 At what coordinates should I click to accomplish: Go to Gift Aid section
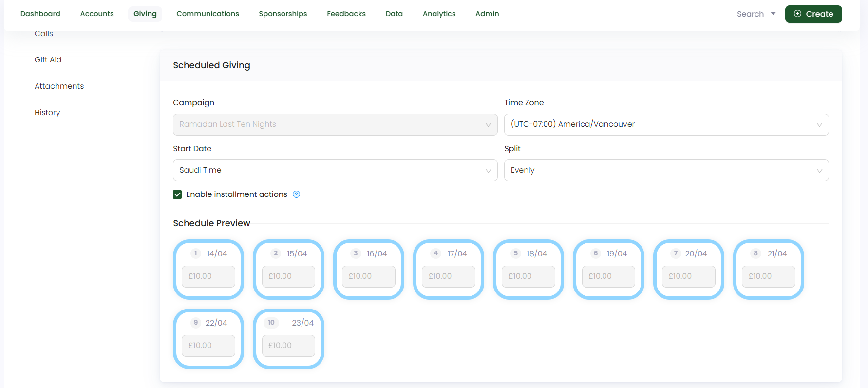pos(48,60)
